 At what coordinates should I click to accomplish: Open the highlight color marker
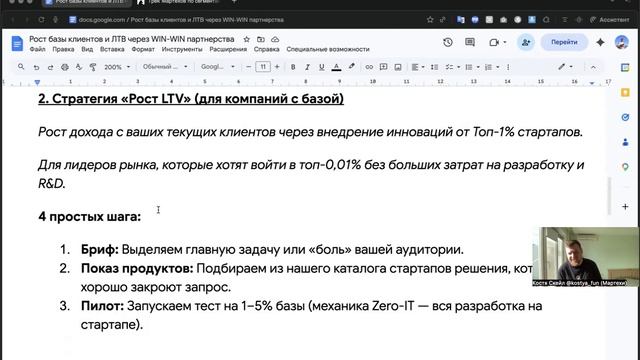(x=351, y=67)
